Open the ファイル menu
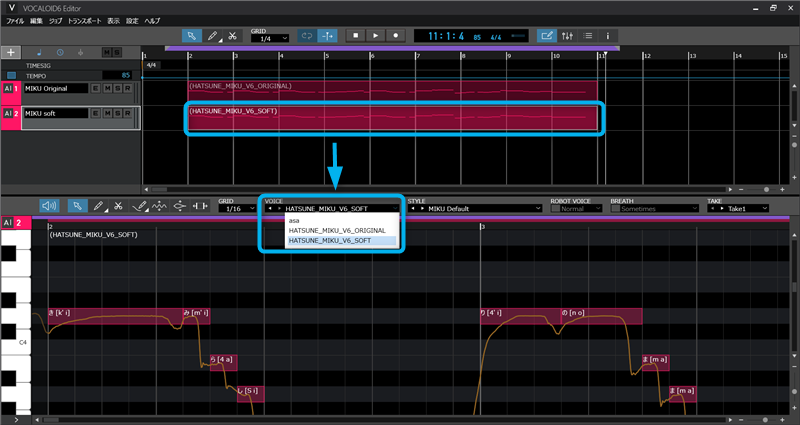The image size is (800, 425). pos(15,21)
